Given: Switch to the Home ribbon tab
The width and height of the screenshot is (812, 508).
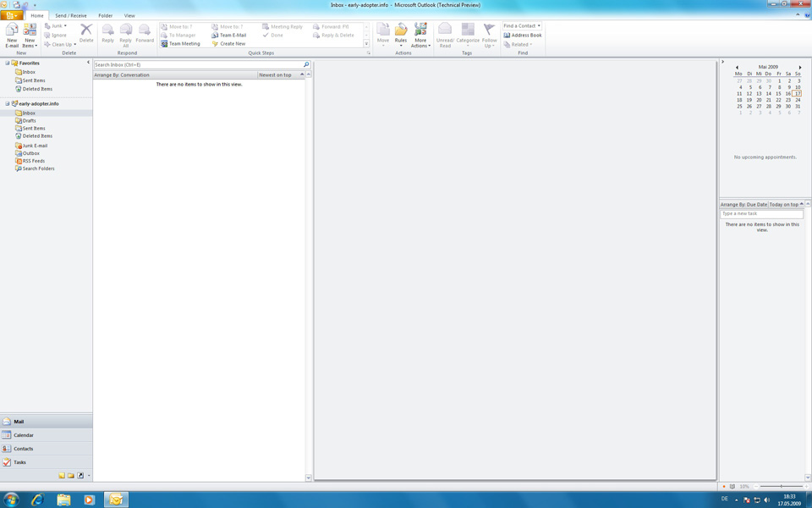Looking at the screenshot, I should click(36, 15).
